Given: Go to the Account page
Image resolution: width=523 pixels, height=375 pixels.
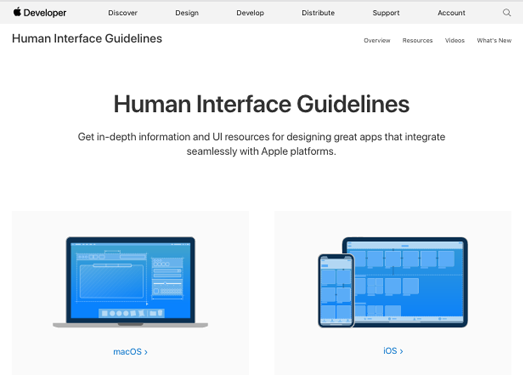Looking at the screenshot, I should (x=451, y=13).
